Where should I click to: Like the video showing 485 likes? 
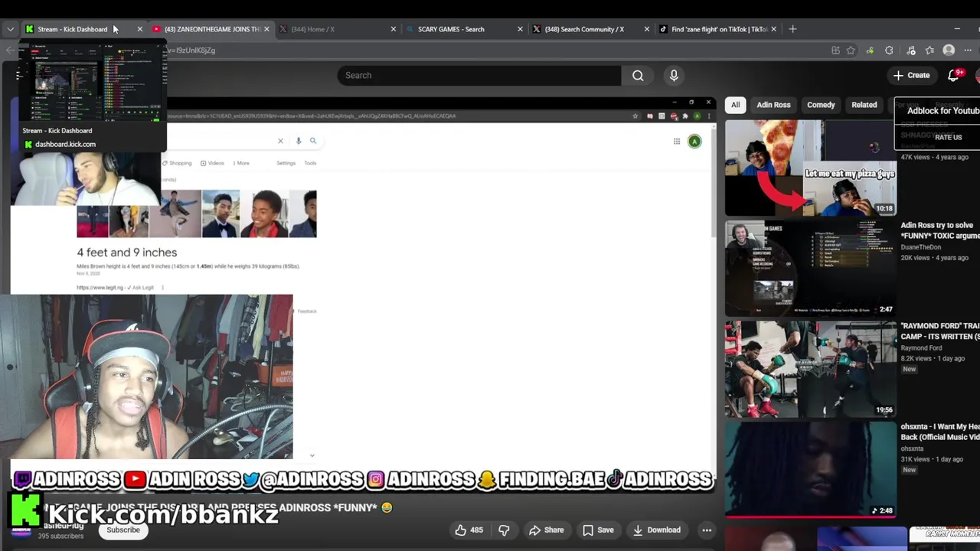pos(469,530)
